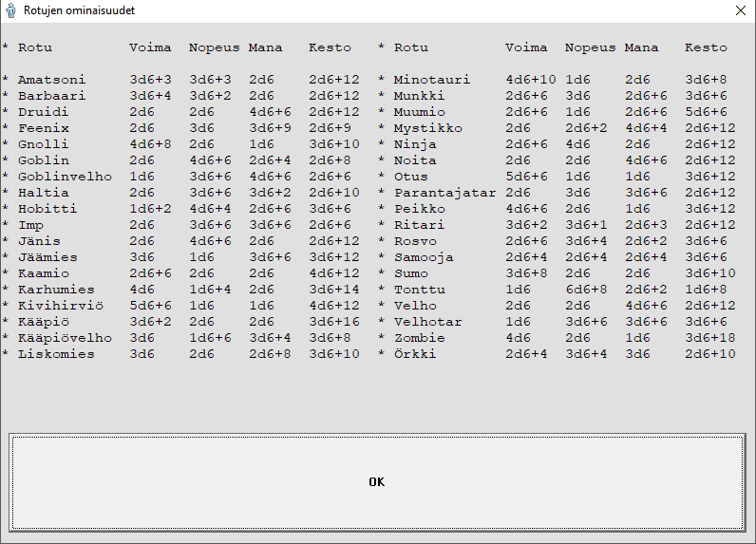
Task: Select the Örkki race name
Action: click(415, 354)
